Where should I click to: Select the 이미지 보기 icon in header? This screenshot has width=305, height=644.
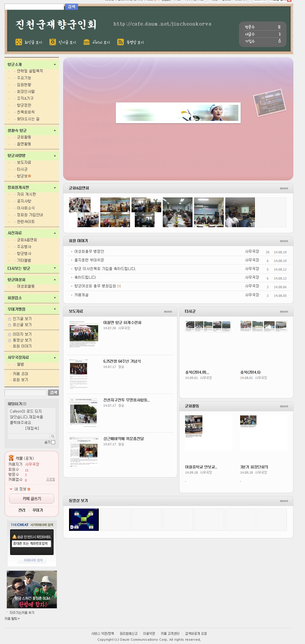pyautogui.click(x=87, y=42)
